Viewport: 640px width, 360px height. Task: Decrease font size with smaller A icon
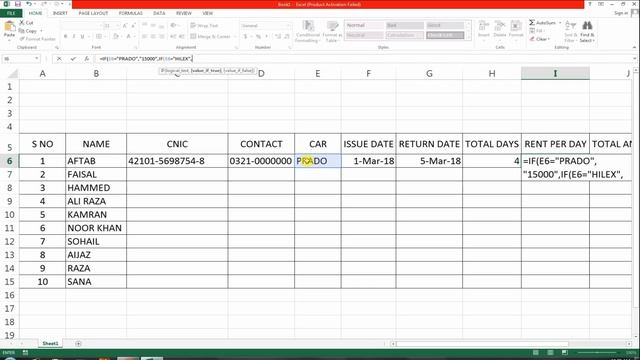coord(133,26)
